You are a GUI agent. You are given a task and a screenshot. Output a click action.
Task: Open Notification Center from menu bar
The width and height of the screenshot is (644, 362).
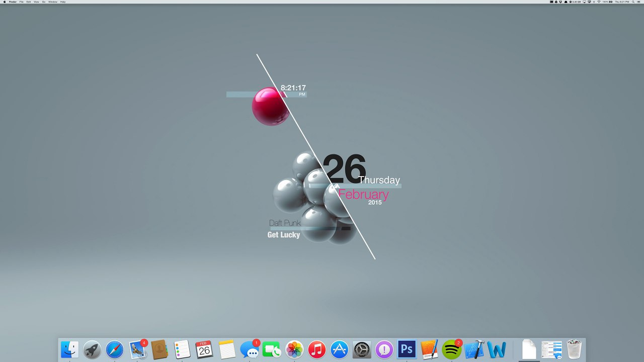tap(639, 2)
